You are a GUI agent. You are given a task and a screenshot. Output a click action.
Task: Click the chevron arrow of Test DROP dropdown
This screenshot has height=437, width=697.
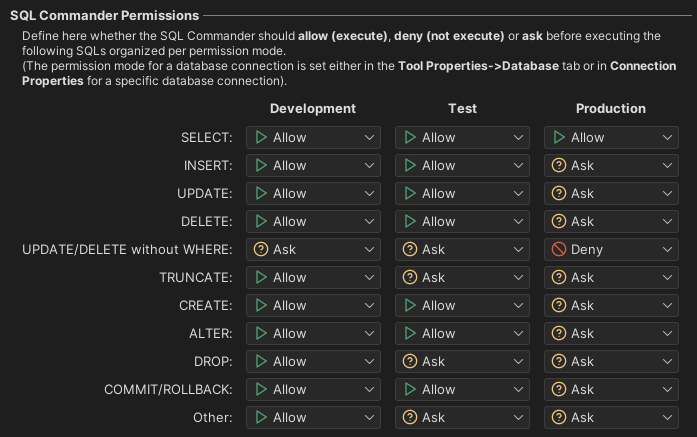(x=518, y=361)
